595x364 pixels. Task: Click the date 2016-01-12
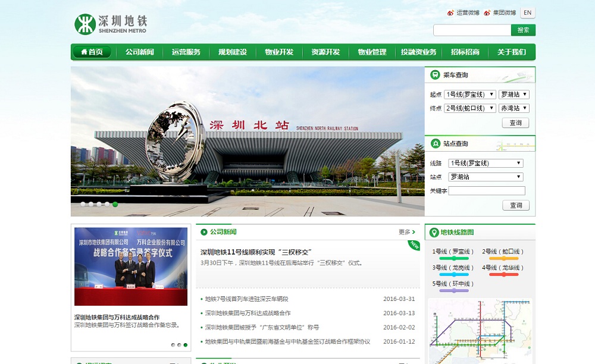[399, 341]
